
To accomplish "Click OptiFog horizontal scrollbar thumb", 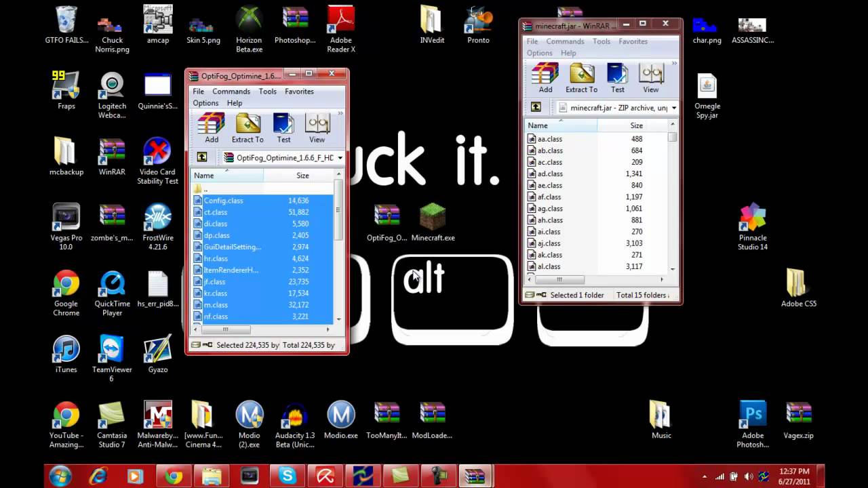I will click(226, 329).
